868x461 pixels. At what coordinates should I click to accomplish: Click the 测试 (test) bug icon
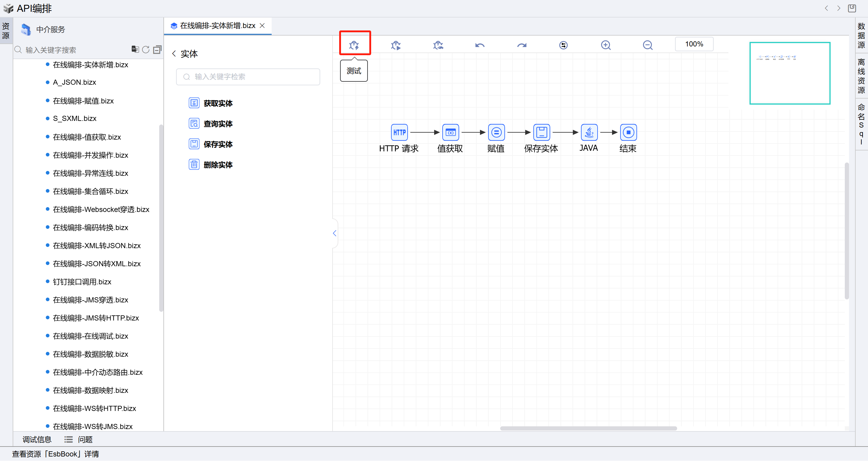click(x=354, y=45)
